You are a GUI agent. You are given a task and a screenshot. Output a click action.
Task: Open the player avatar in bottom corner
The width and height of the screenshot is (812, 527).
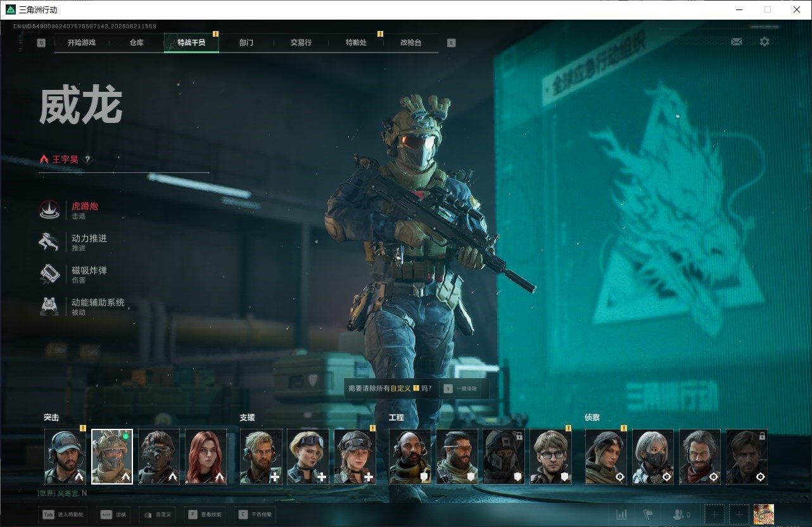(764, 514)
